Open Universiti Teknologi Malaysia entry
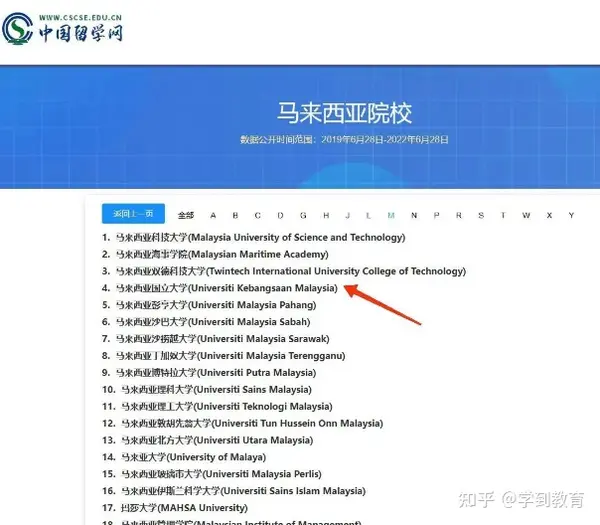 (x=217, y=406)
